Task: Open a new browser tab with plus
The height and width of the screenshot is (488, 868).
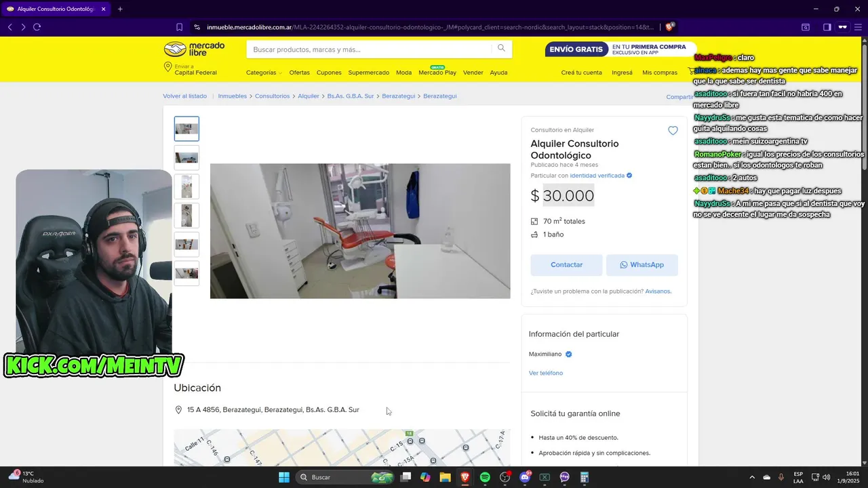Action: click(120, 9)
